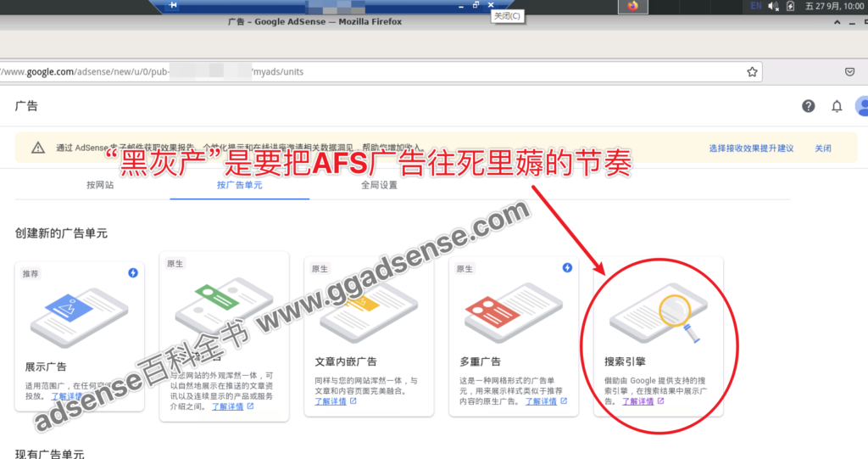Switch to the 全局设置 tab
The image size is (868, 459).
click(x=379, y=185)
